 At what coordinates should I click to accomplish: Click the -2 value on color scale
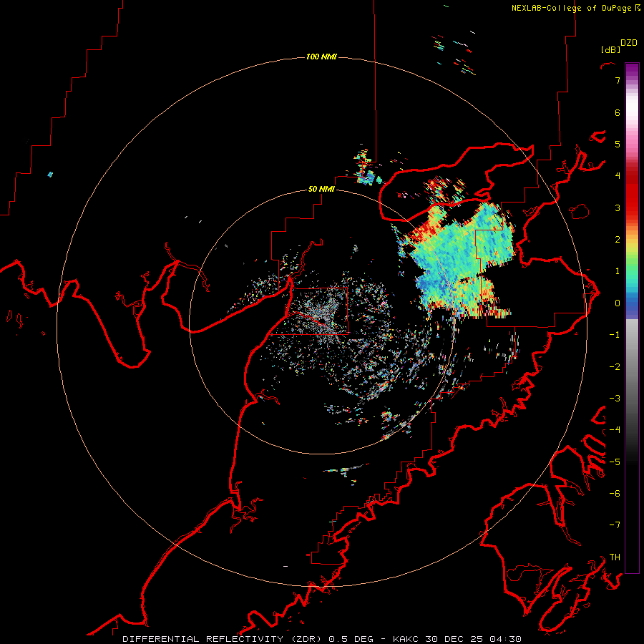pyautogui.click(x=615, y=367)
